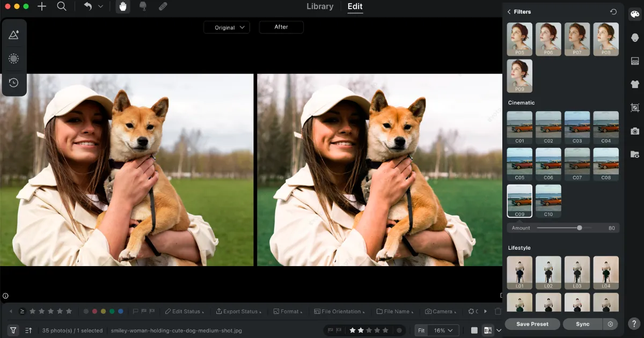Viewport: 644px width, 338px height.
Task: Open the File Name filter dropdown
Action: pos(396,311)
